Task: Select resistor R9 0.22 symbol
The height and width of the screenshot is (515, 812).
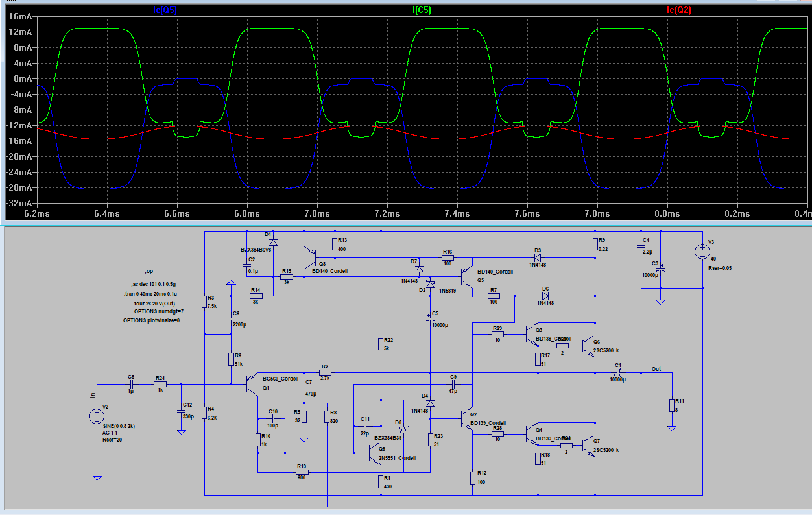Action: pos(595,244)
